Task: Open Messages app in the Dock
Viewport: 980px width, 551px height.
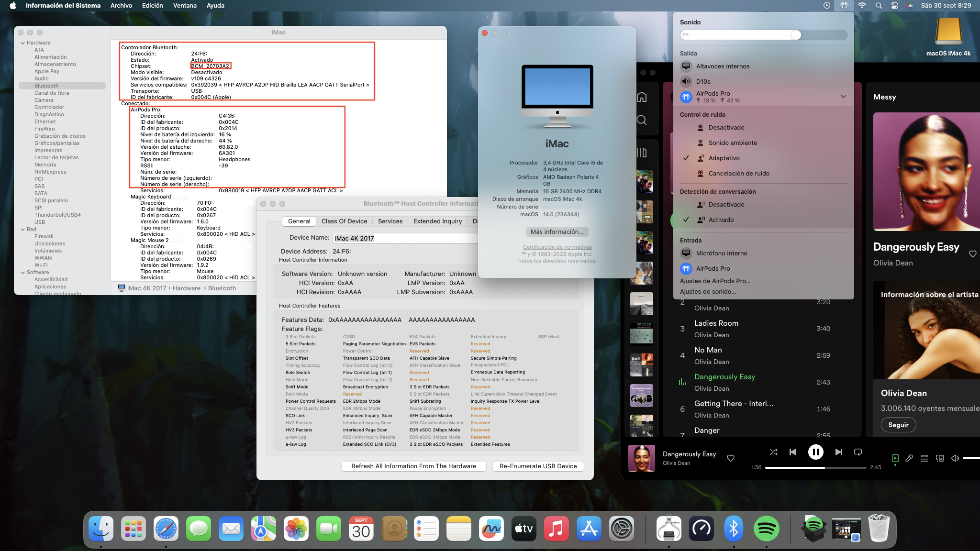Action: (199, 529)
